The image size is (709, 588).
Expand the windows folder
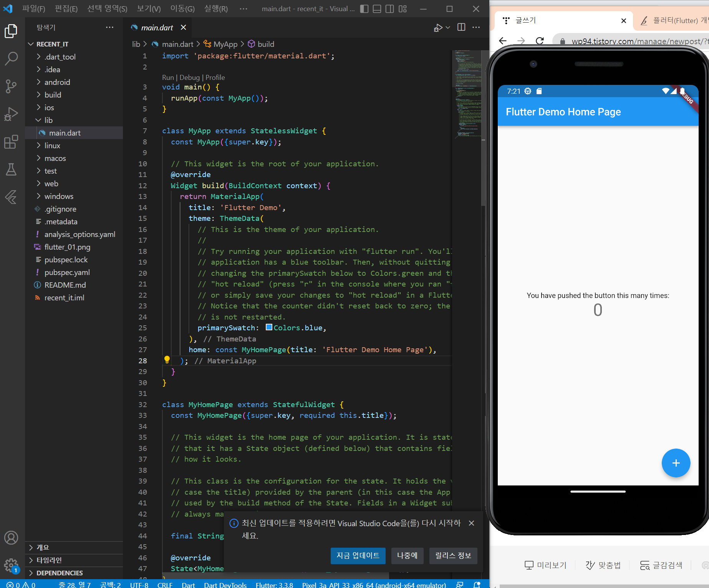(x=74, y=196)
